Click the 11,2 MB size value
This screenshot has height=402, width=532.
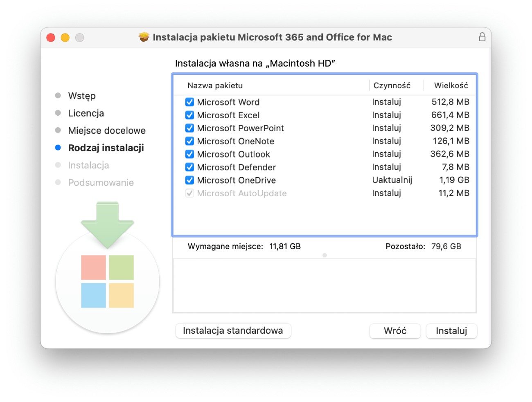(454, 193)
